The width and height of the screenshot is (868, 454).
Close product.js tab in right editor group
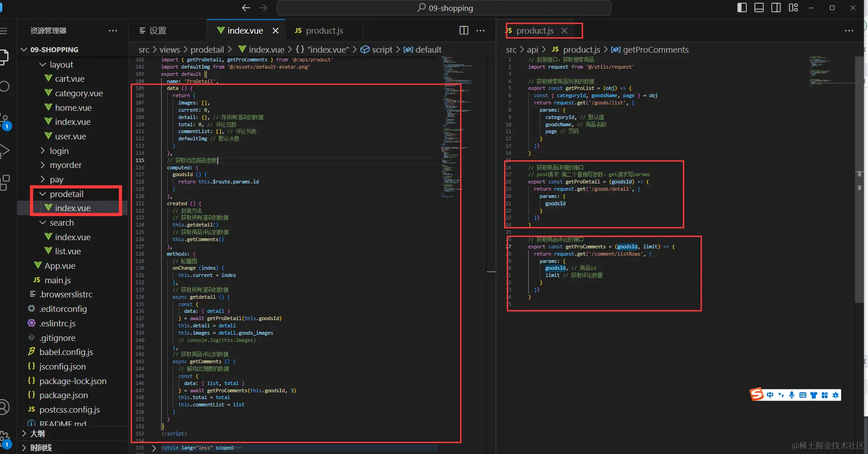[564, 30]
